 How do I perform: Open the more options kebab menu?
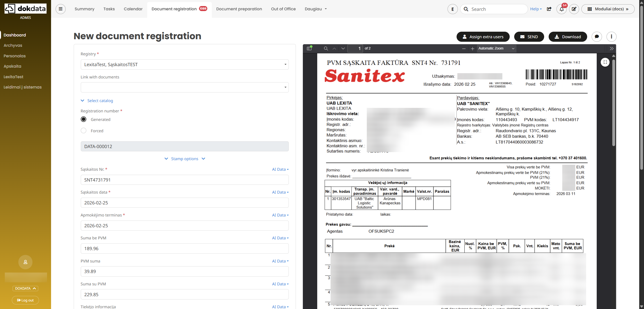(612, 37)
